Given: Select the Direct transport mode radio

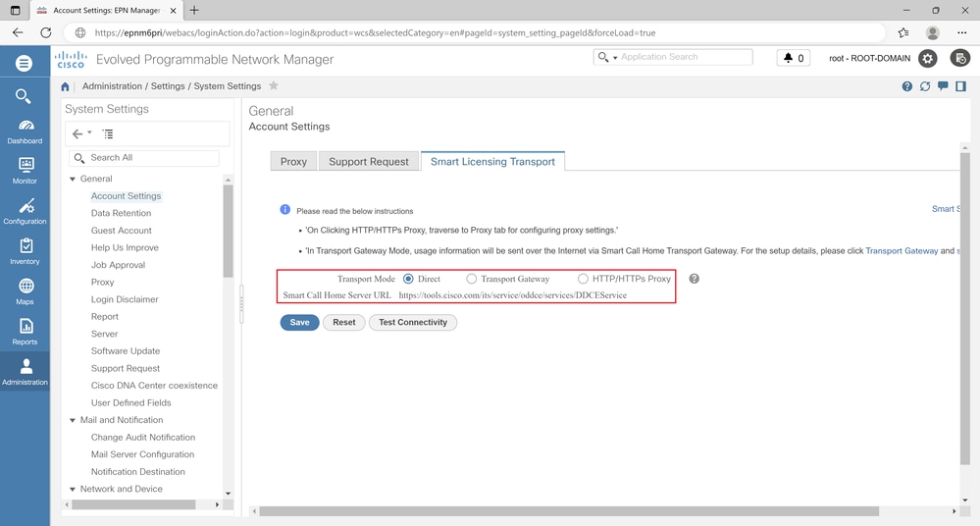Looking at the screenshot, I should pos(408,279).
